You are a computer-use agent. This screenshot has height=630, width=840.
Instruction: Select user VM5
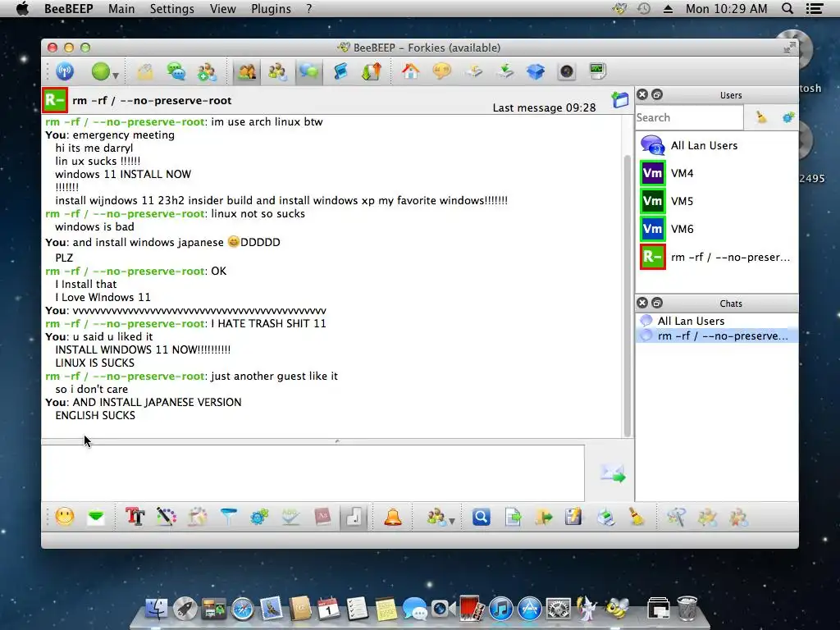coord(716,201)
